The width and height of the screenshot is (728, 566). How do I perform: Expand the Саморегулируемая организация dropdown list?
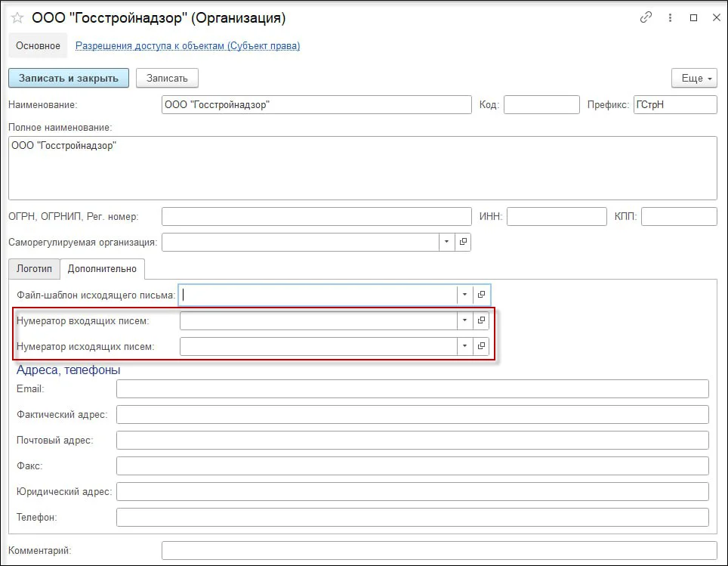(446, 242)
